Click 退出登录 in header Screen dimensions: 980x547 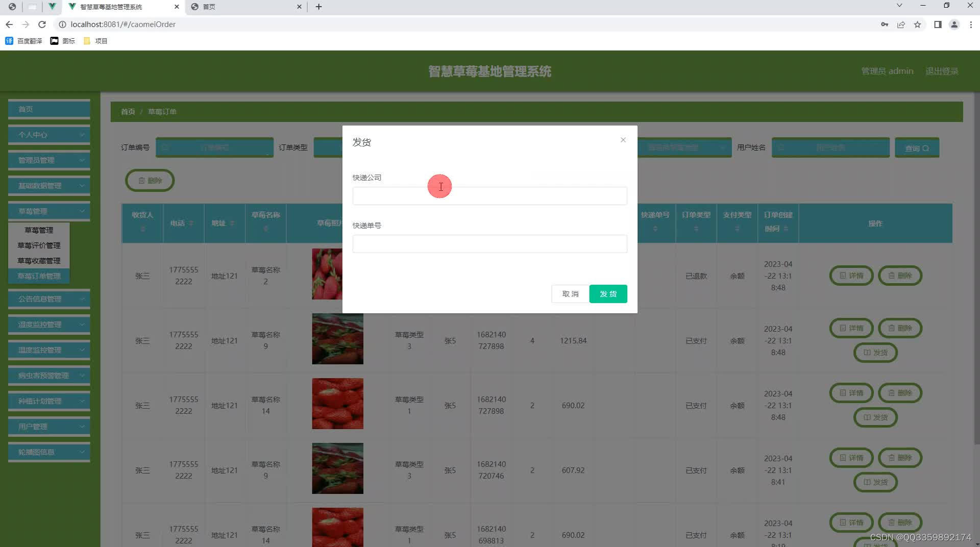coord(942,71)
